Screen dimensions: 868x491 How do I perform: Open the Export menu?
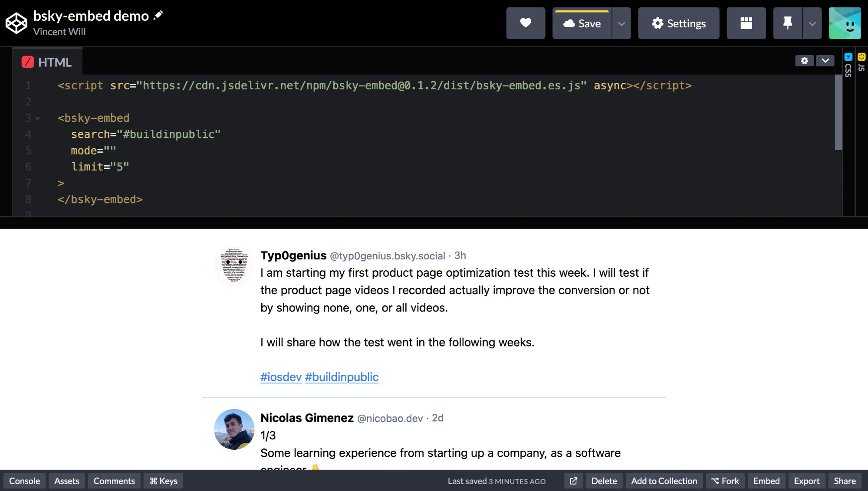[807, 481]
